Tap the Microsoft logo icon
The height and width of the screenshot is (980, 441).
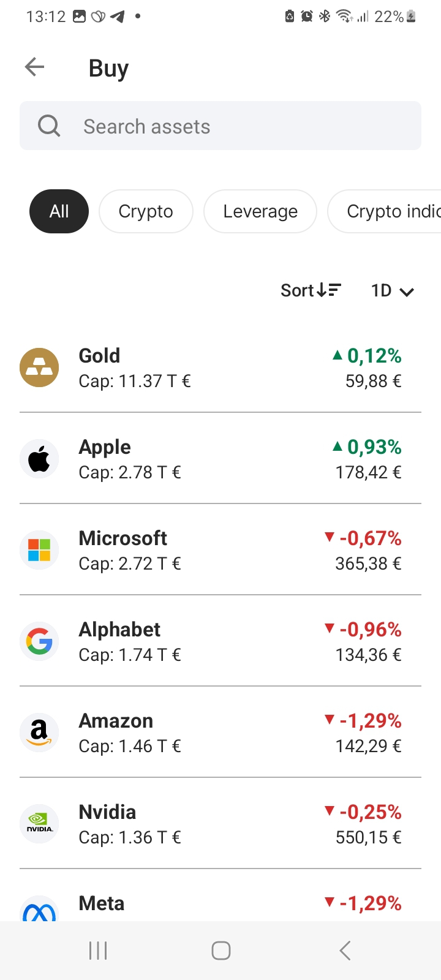coord(39,550)
